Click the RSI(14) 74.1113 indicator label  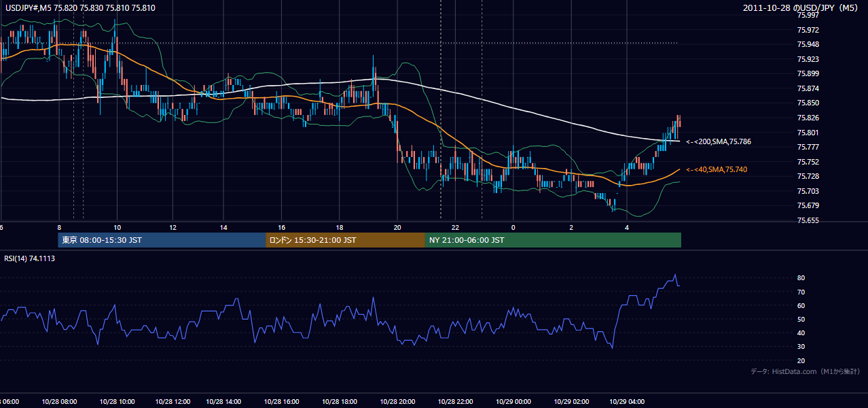[x=30, y=258]
